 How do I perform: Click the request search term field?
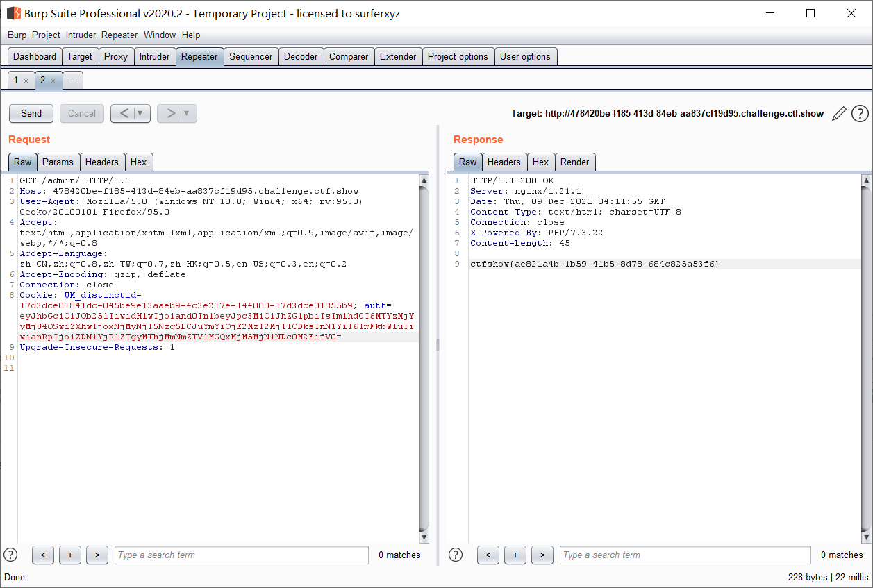242,555
